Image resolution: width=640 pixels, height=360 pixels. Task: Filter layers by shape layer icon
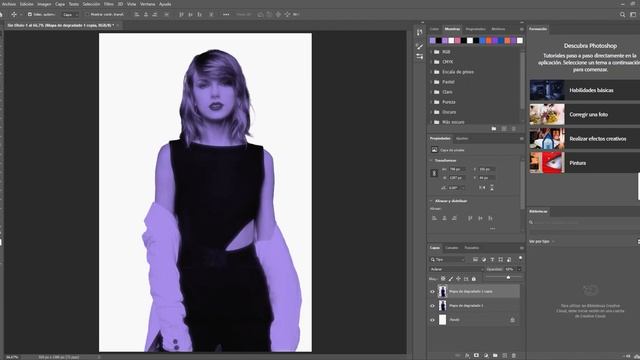tap(500, 260)
